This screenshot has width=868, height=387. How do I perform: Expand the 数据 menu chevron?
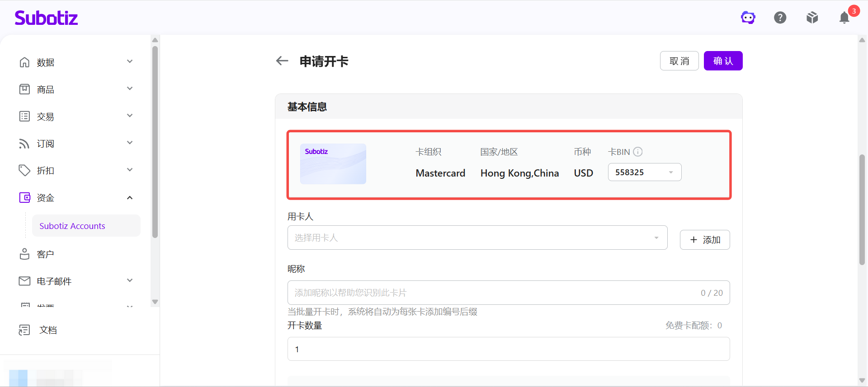point(130,61)
